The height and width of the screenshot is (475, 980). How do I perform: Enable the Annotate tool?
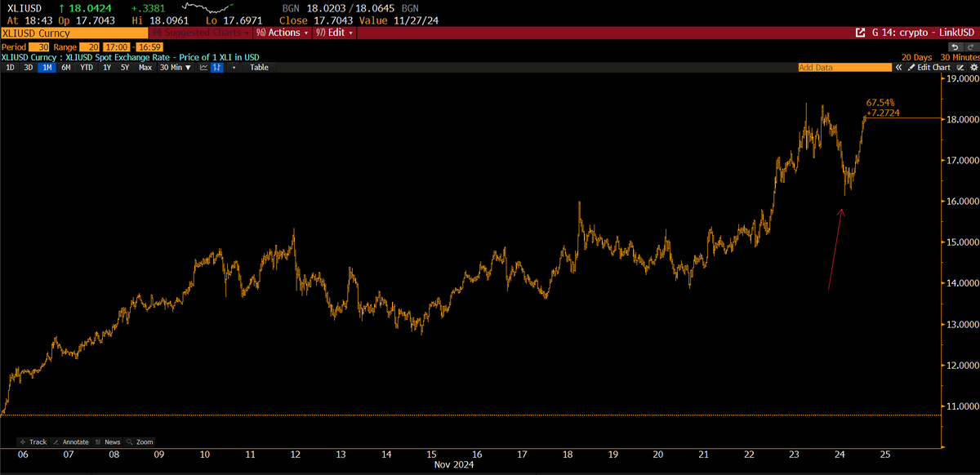pyautogui.click(x=69, y=442)
